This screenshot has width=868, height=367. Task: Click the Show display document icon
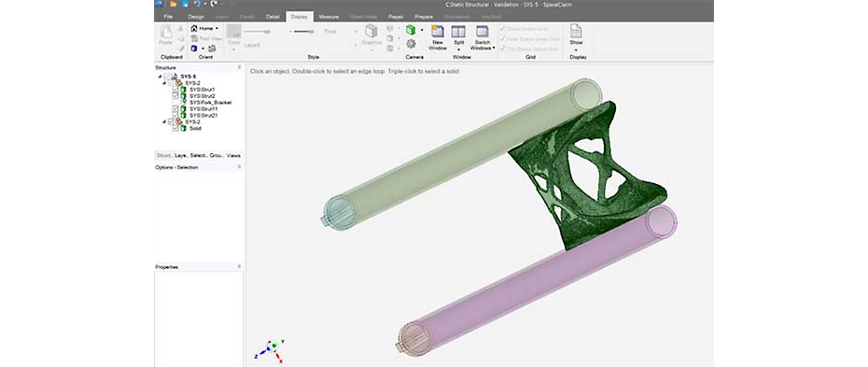[576, 31]
